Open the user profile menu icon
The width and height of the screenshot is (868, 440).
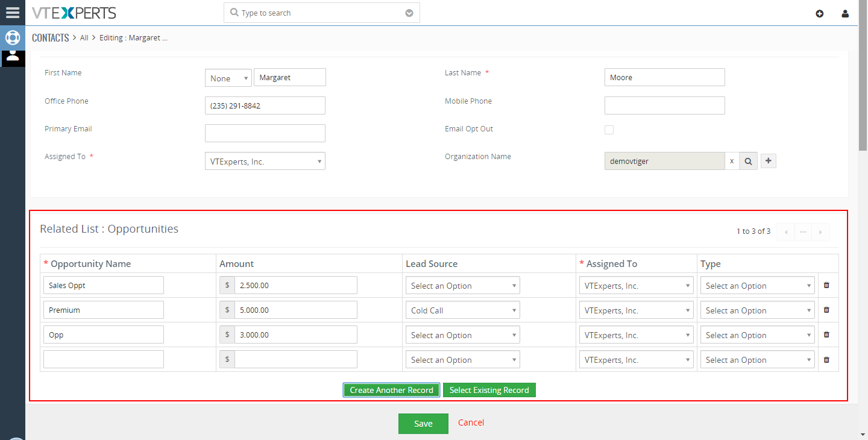[845, 13]
